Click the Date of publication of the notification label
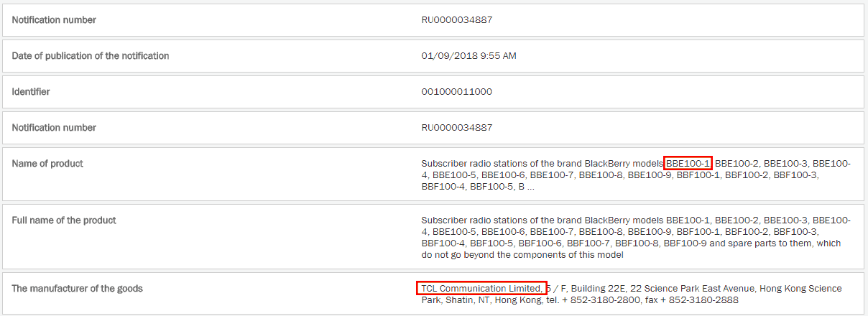 [91, 55]
